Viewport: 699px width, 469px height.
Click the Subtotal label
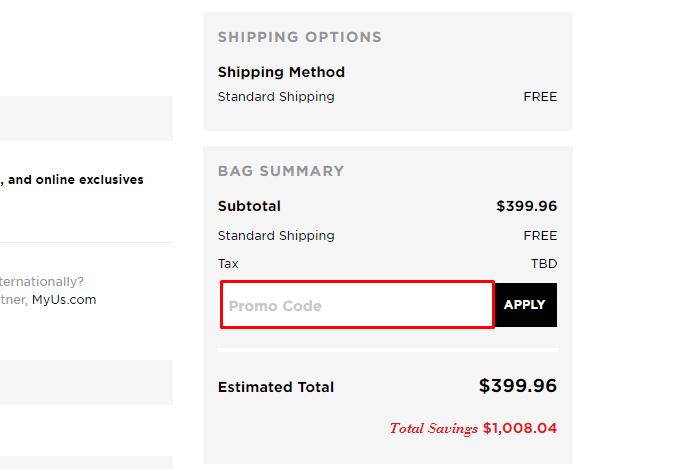[249, 206]
